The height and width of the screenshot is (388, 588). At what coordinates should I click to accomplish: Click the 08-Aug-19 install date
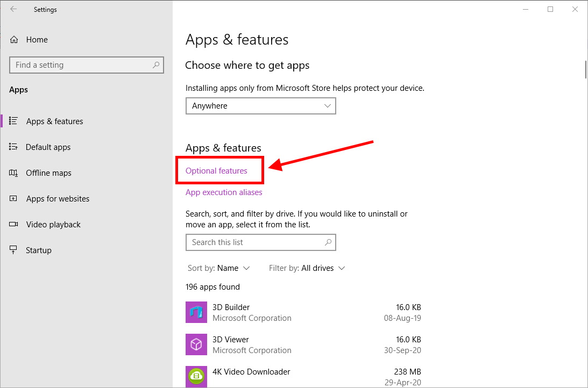click(402, 318)
